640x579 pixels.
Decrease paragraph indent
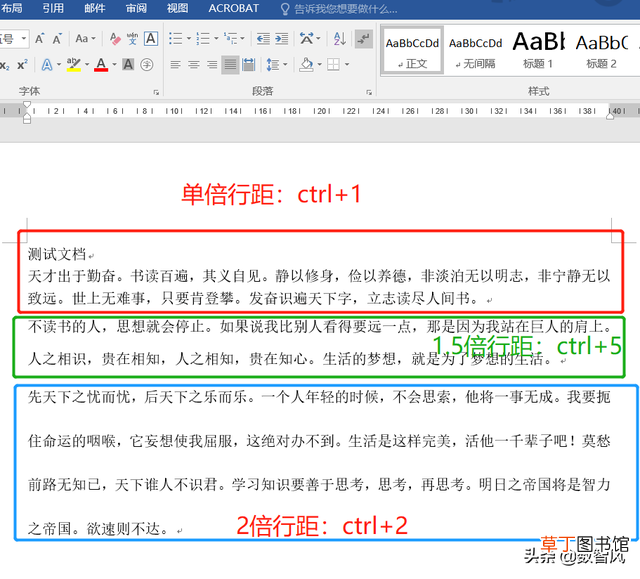[263, 39]
